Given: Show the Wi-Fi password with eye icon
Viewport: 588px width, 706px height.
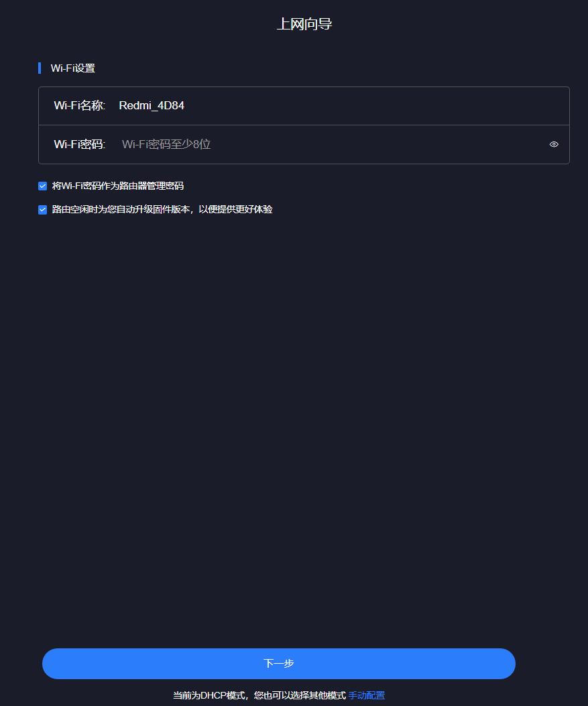Looking at the screenshot, I should [x=554, y=144].
